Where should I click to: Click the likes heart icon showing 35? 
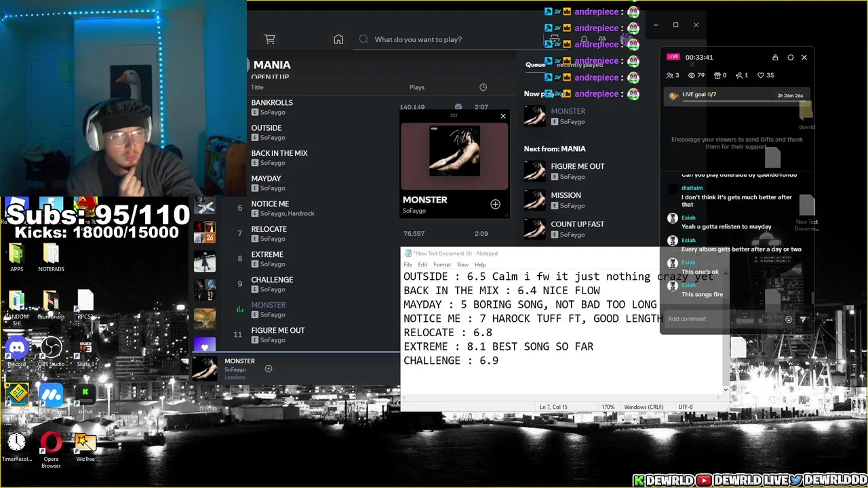[x=761, y=76]
